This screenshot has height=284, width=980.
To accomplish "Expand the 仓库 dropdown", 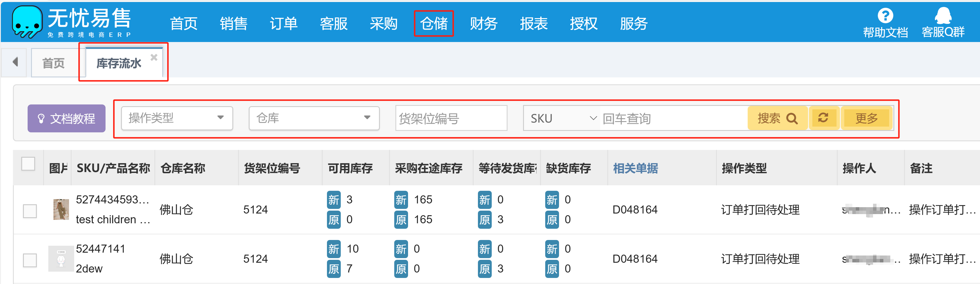I will [x=314, y=118].
